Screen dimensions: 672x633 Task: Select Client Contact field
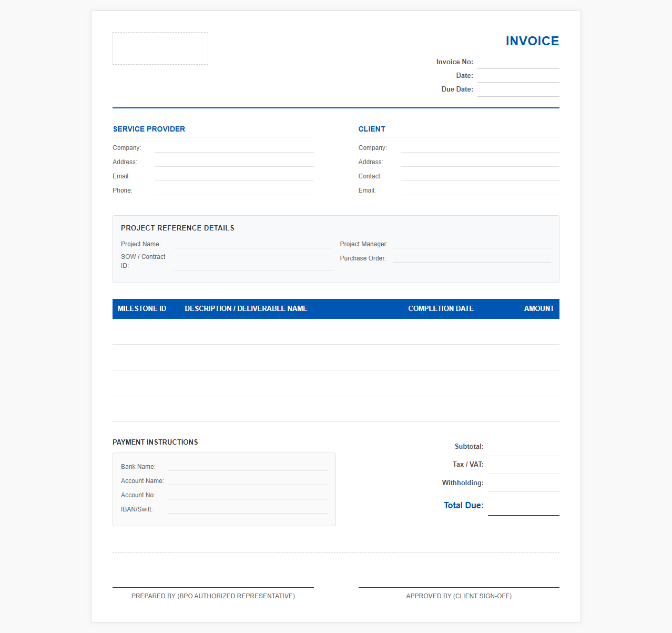pos(480,176)
